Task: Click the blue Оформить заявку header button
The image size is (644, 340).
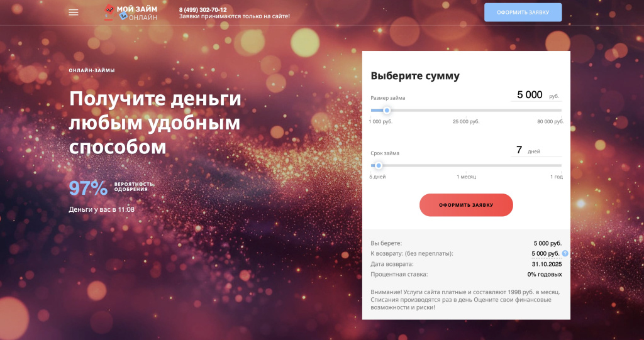Action: (523, 13)
